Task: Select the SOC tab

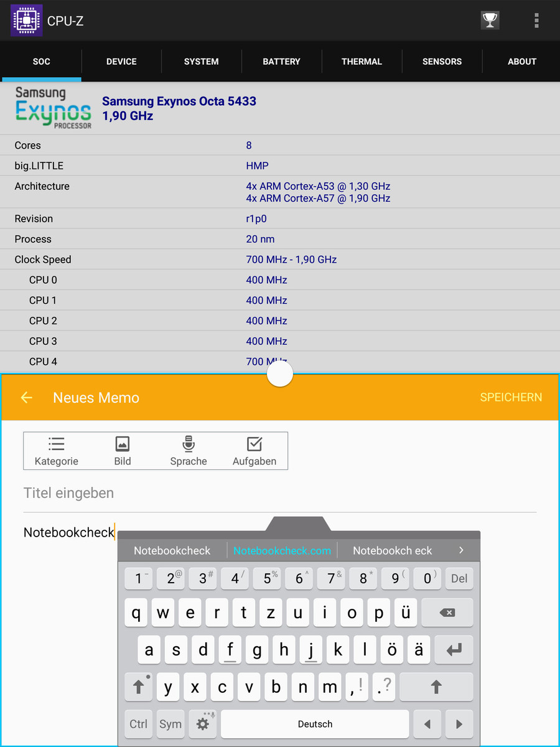Action: coord(41,62)
